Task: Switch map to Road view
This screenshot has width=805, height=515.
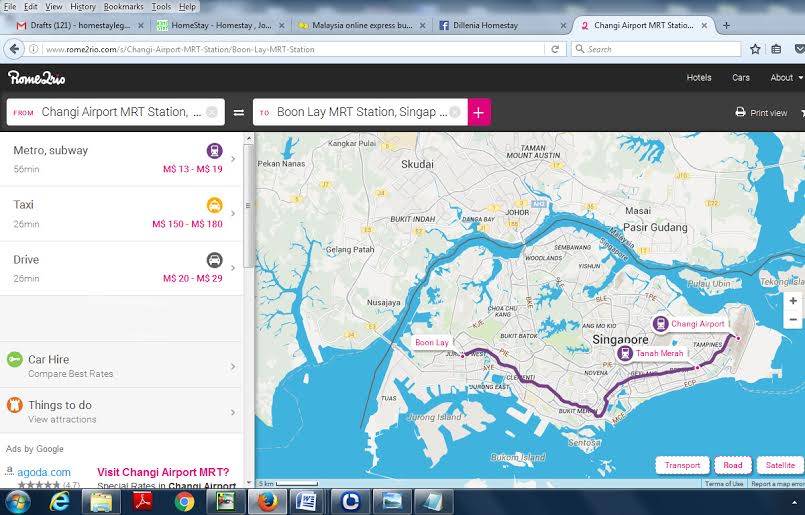Action: [x=733, y=465]
